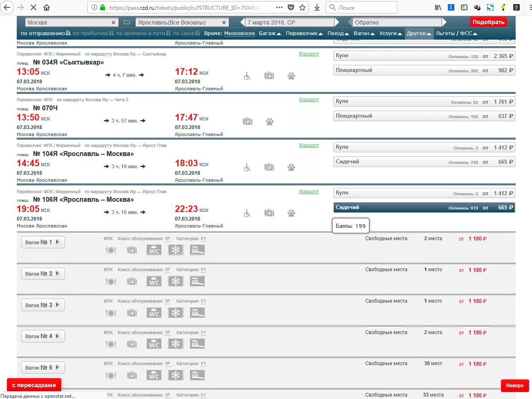Click paw icon for train 070Ч
The width and height of the screenshot is (532, 399).
pos(270,122)
